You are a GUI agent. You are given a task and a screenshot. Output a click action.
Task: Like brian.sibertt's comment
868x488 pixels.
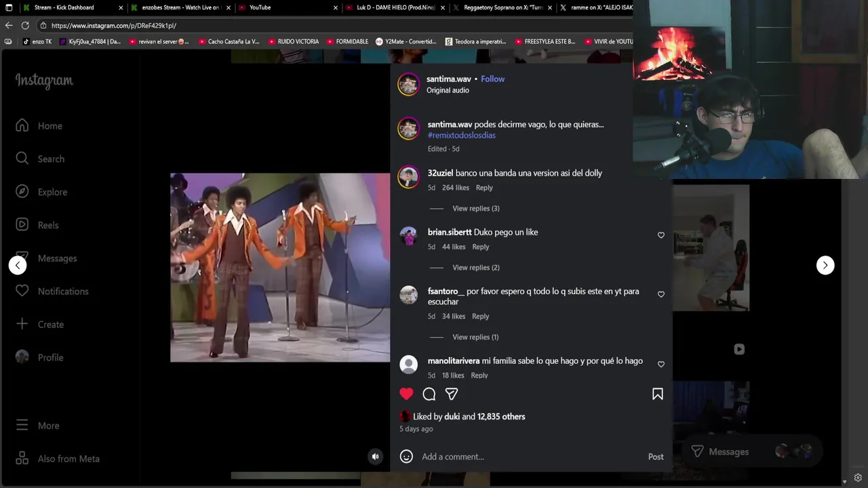click(x=661, y=235)
